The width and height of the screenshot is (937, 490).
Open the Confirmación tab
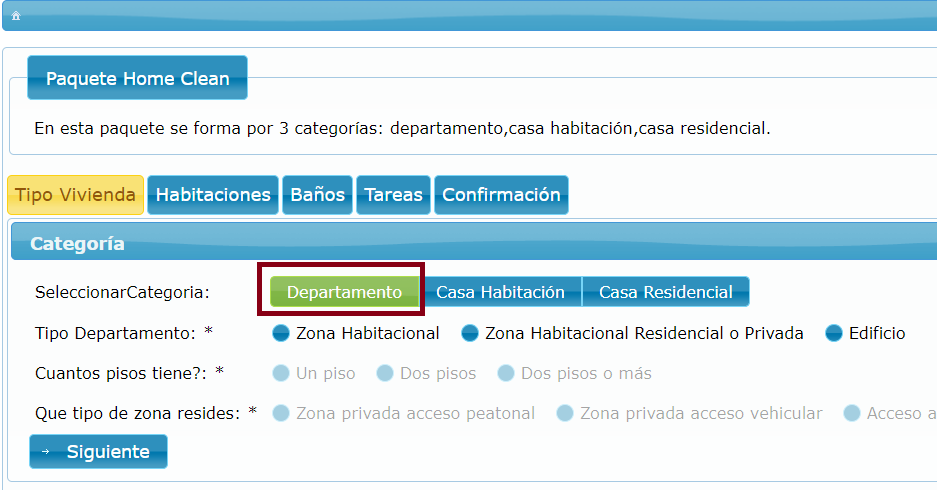tap(501, 195)
